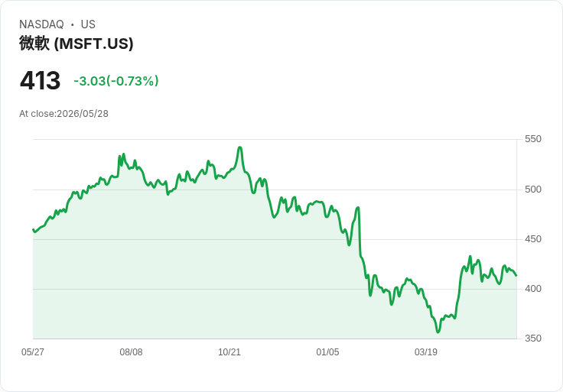Click the 01/05 date label on x-axis

pyautogui.click(x=327, y=352)
